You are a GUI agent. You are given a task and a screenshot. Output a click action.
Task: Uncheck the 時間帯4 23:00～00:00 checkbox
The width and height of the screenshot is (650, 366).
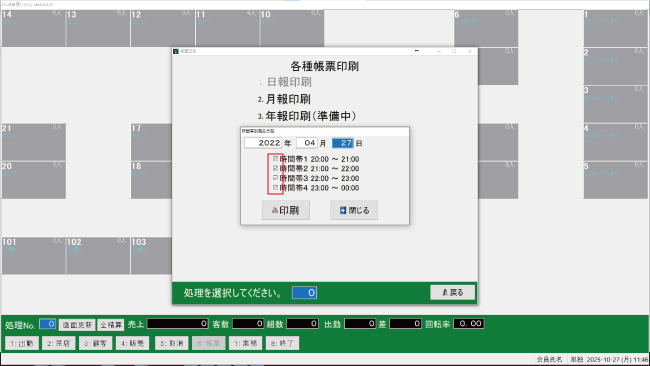pyautogui.click(x=275, y=187)
